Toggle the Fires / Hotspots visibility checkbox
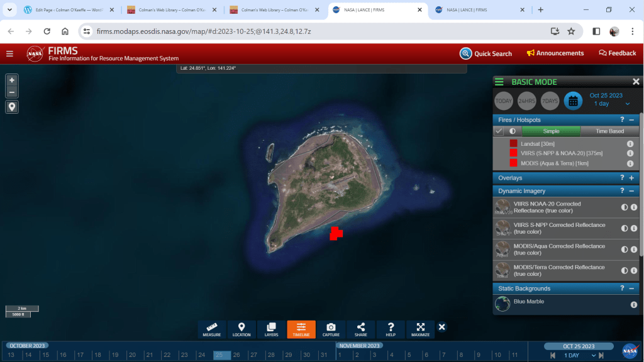The height and width of the screenshot is (362, 644). point(499,131)
